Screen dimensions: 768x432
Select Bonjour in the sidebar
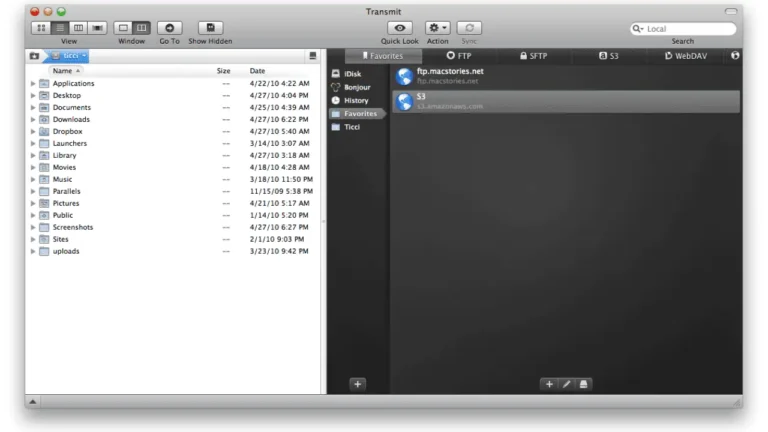click(358, 87)
